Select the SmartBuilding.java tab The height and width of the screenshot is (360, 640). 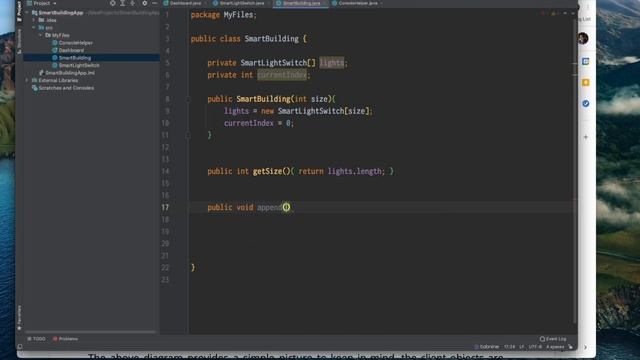[x=300, y=3]
